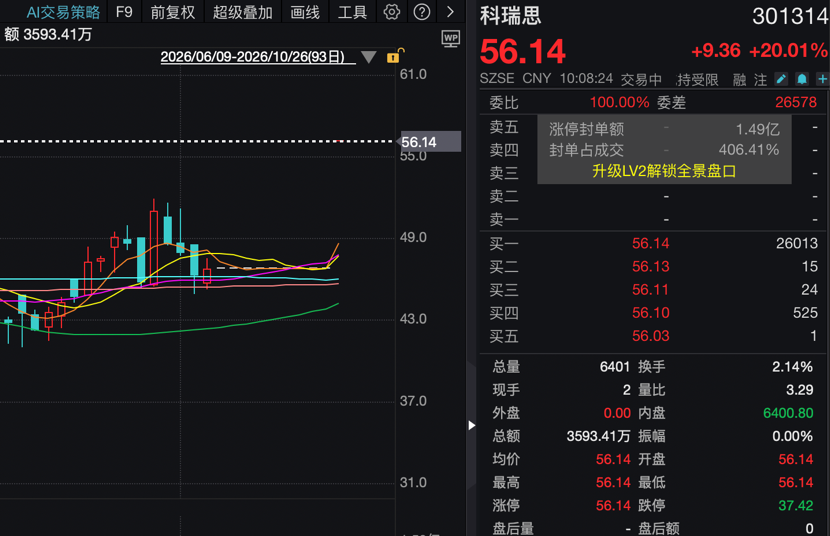
Task: Open 超级叠加 overlay menu
Action: pos(242,12)
